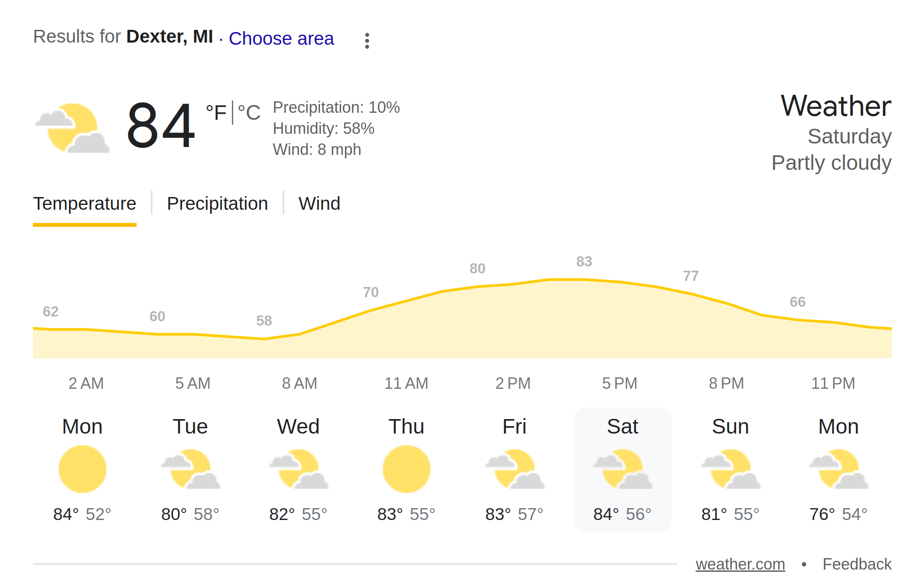The image size is (924, 581).
Task: Switch temperature units to °F
Action: [x=216, y=112]
